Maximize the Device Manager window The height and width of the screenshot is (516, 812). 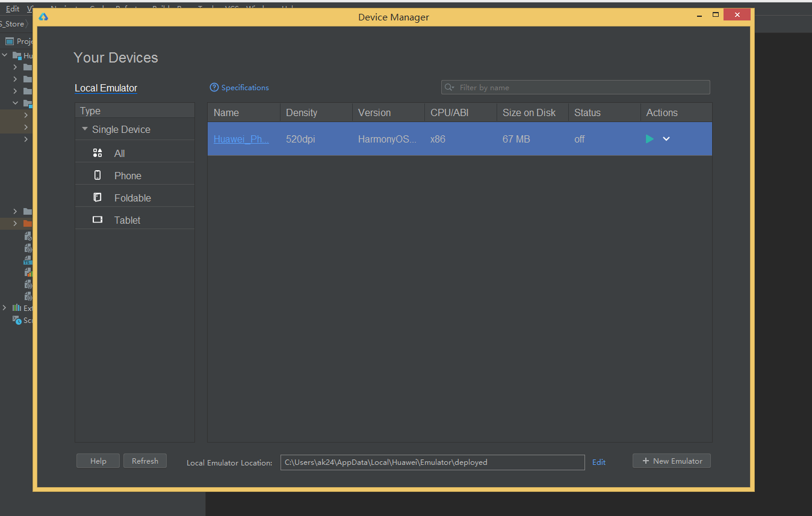[716, 14]
